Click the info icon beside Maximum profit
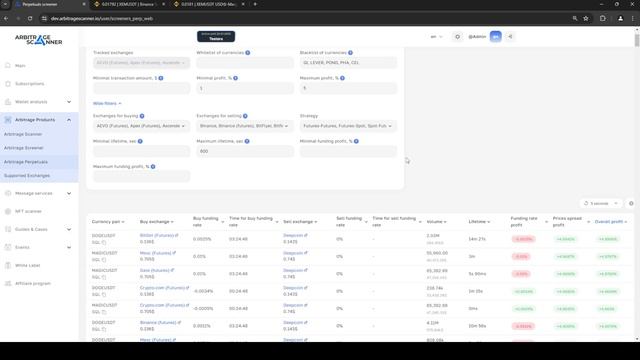This screenshot has height=360, width=640. click(342, 78)
